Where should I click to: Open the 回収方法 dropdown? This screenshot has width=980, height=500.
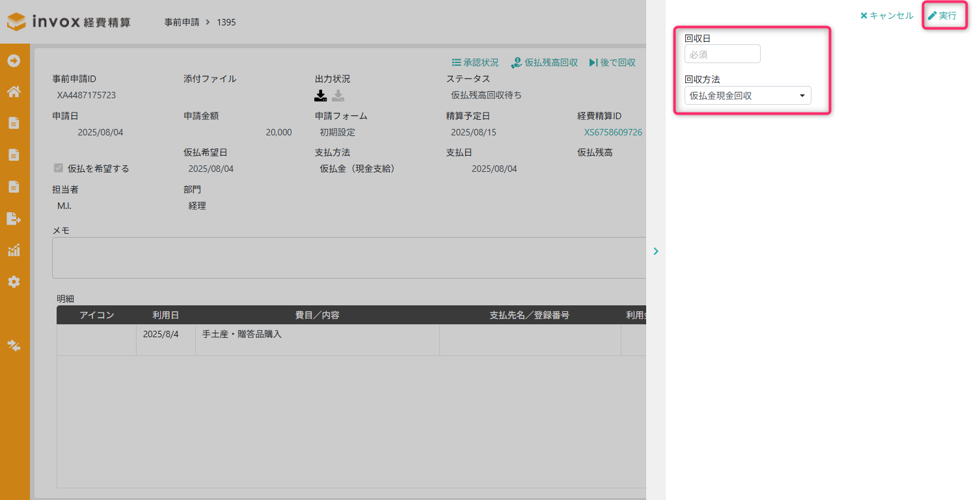pos(748,96)
